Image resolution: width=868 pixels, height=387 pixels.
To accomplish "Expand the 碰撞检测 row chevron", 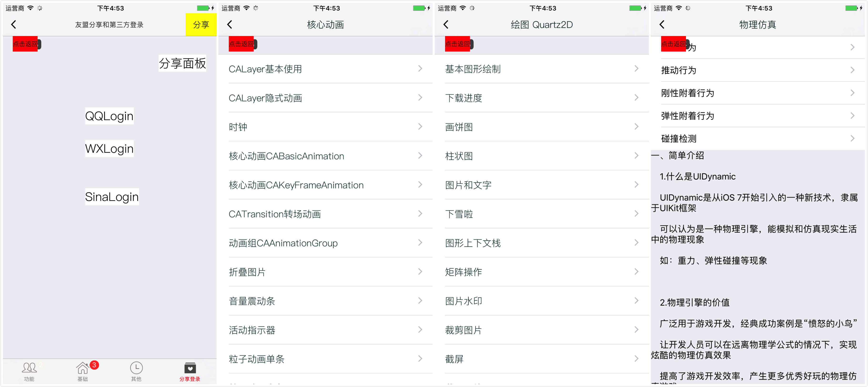I will pyautogui.click(x=852, y=138).
